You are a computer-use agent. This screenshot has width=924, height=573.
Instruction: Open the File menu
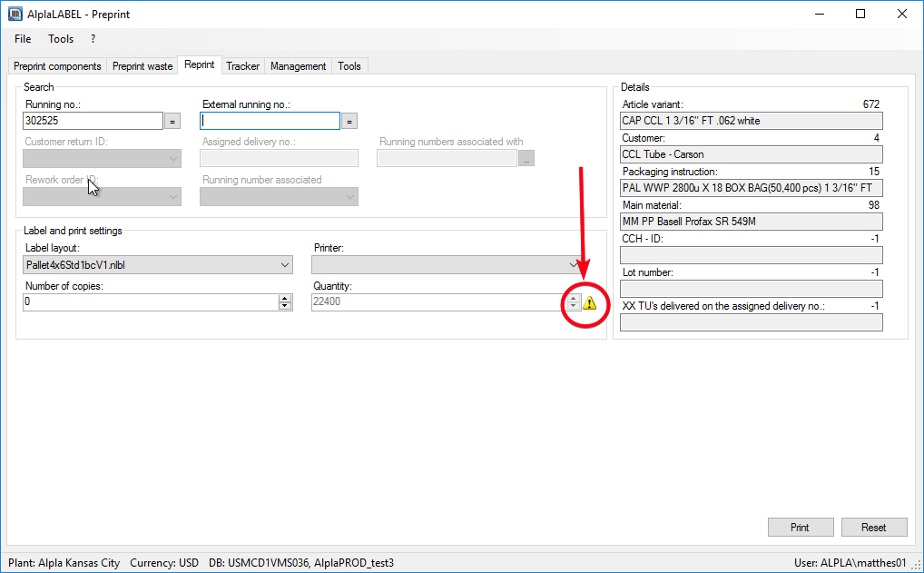click(x=23, y=39)
